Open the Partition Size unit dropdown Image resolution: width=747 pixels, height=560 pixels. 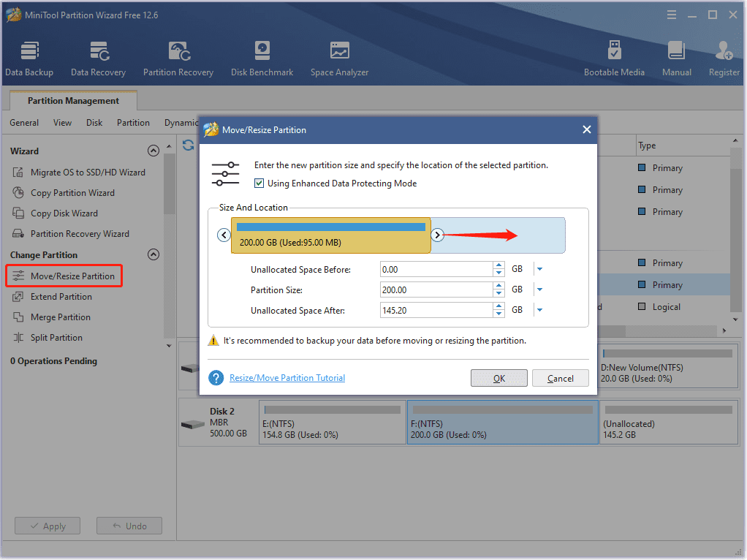(539, 289)
